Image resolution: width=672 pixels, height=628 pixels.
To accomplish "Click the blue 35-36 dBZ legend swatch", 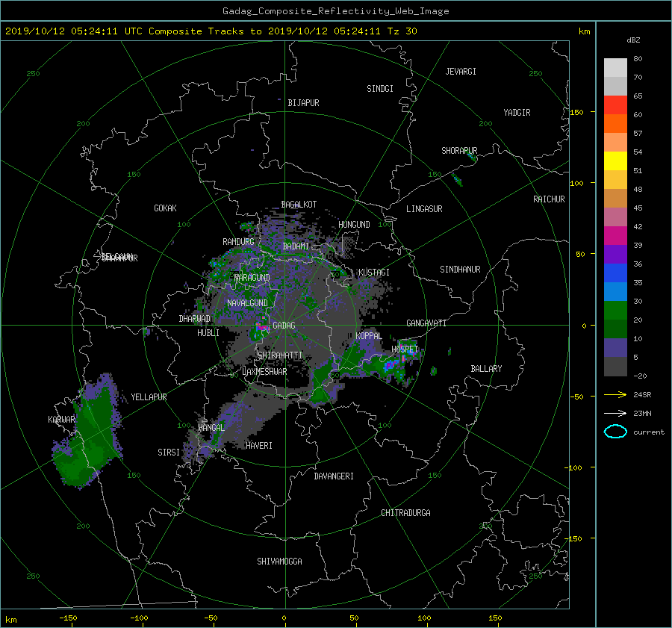I will coord(615,273).
